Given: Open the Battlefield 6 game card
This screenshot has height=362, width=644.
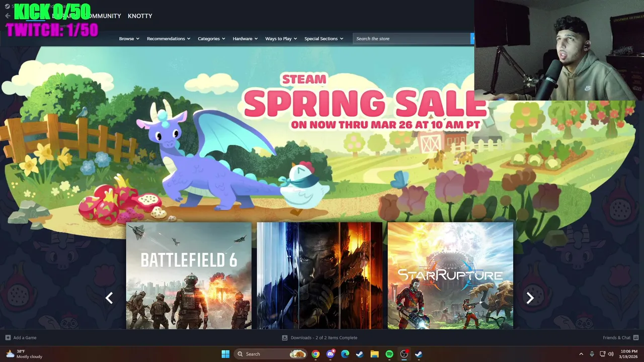Looking at the screenshot, I should tap(189, 276).
